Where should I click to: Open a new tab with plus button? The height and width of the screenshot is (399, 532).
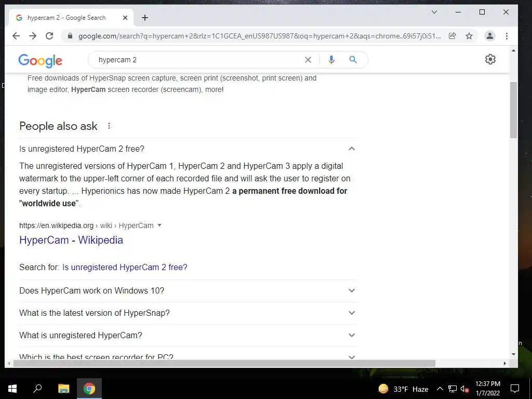click(x=145, y=18)
